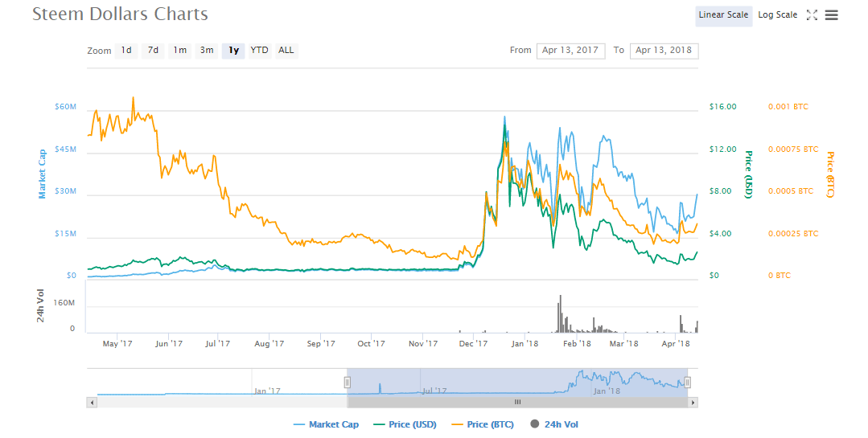This screenshot has width=868, height=438.
Task: Click the $16.00 axis label
Action: pyautogui.click(x=723, y=107)
